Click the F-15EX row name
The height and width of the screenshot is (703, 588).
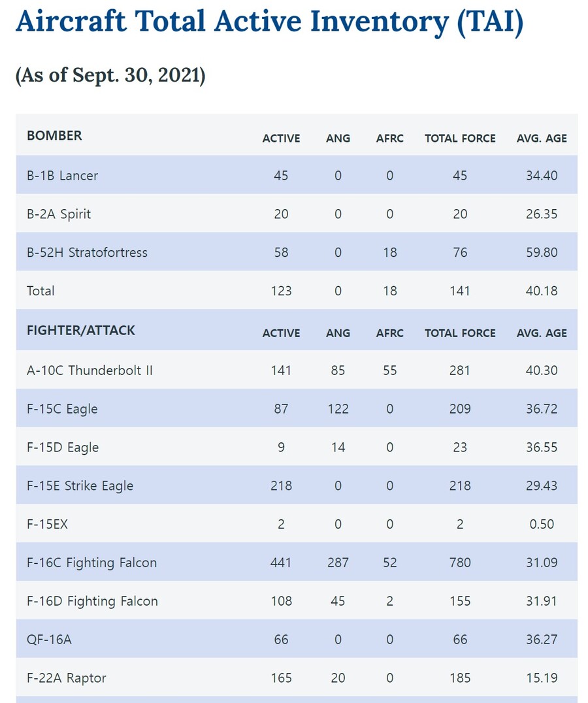47,525
